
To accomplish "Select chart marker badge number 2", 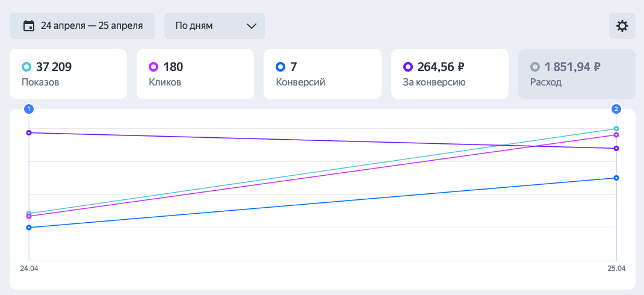I will click(x=616, y=109).
